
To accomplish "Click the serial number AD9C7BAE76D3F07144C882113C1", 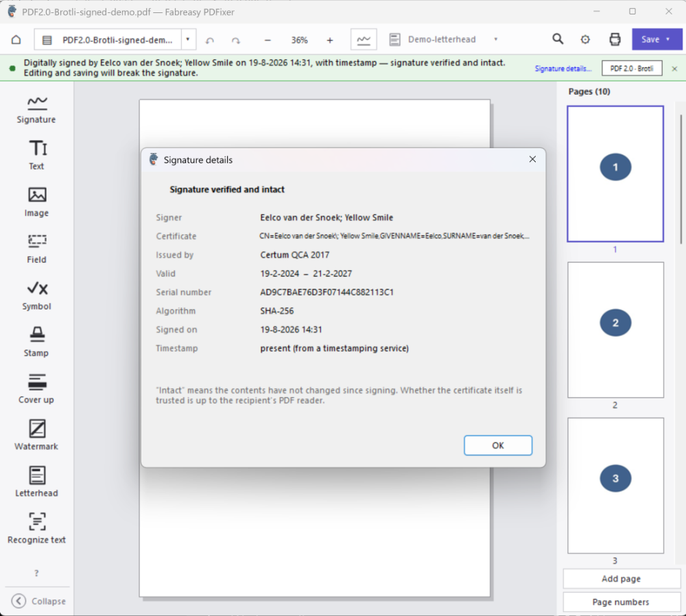I will click(x=327, y=292).
